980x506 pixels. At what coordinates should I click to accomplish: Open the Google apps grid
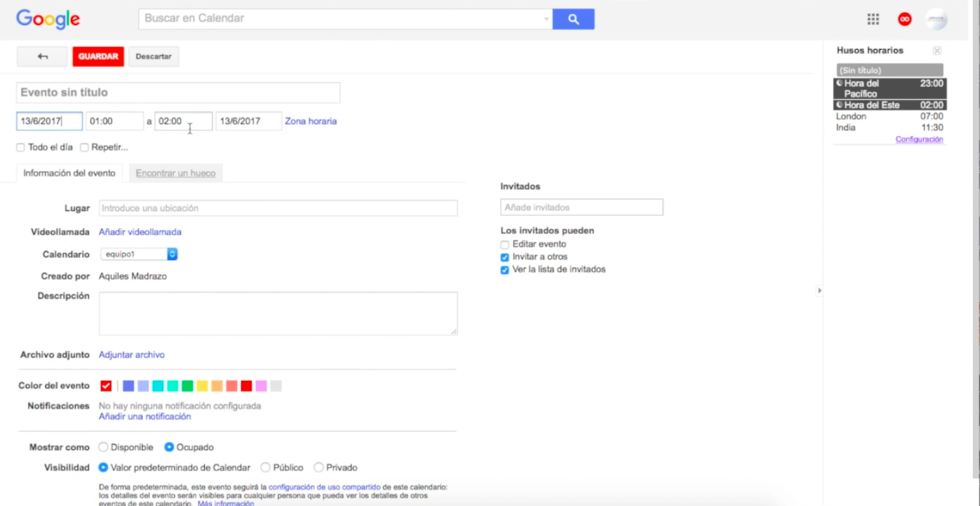point(873,19)
